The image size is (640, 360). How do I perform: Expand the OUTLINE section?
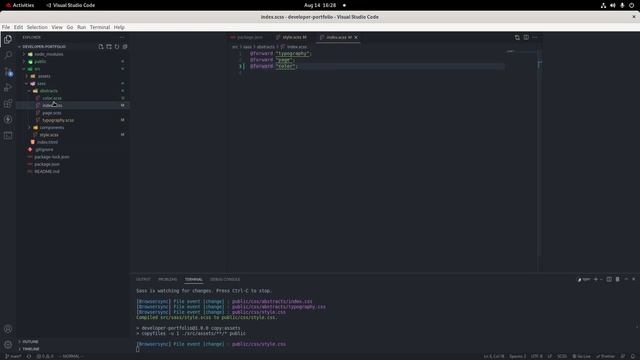click(30, 342)
